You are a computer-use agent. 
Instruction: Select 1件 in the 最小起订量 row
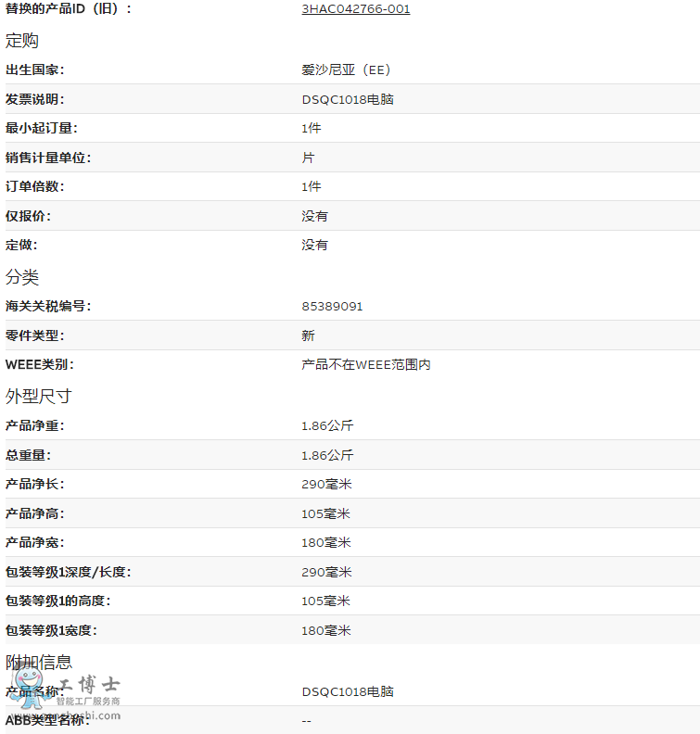312,128
